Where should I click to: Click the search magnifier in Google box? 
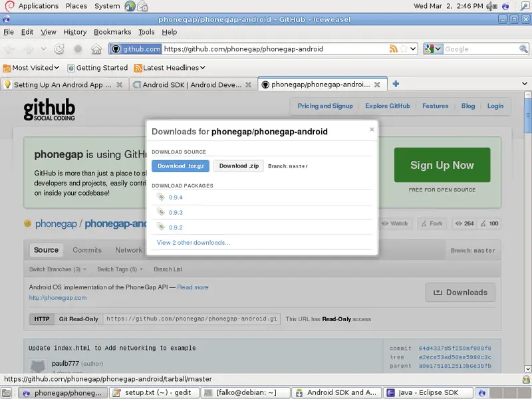[x=523, y=49]
